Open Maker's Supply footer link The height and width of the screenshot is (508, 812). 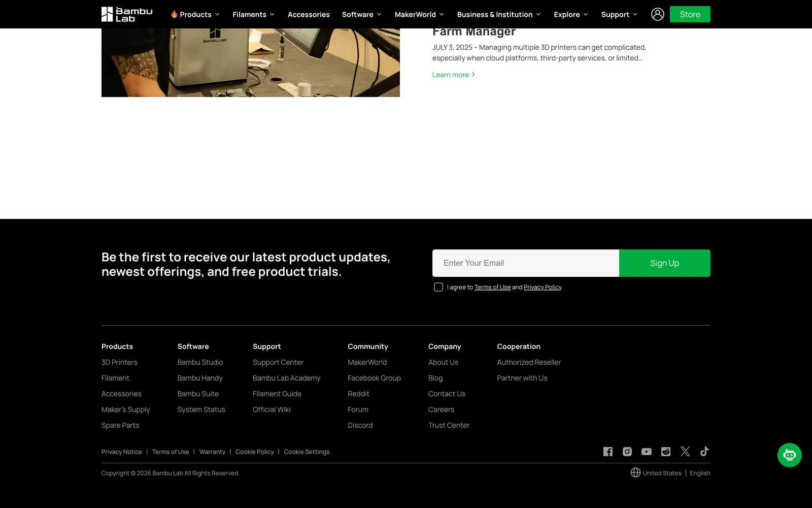125,409
